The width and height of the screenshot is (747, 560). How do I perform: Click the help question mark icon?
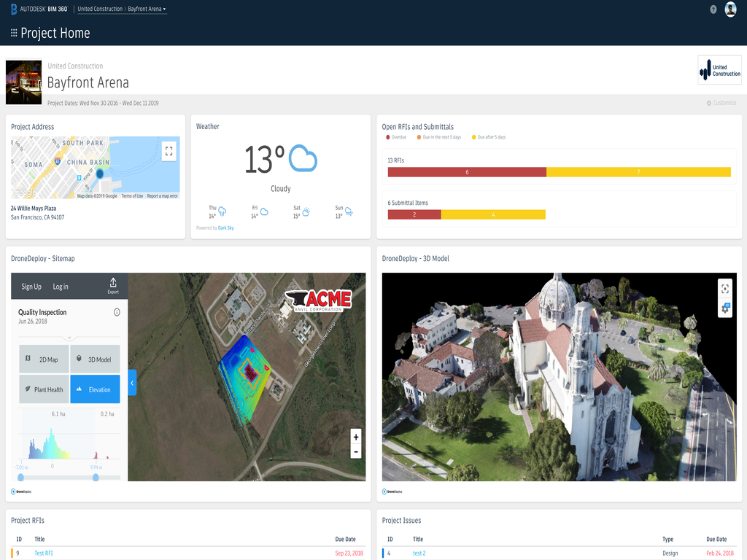[x=713, y=9]
